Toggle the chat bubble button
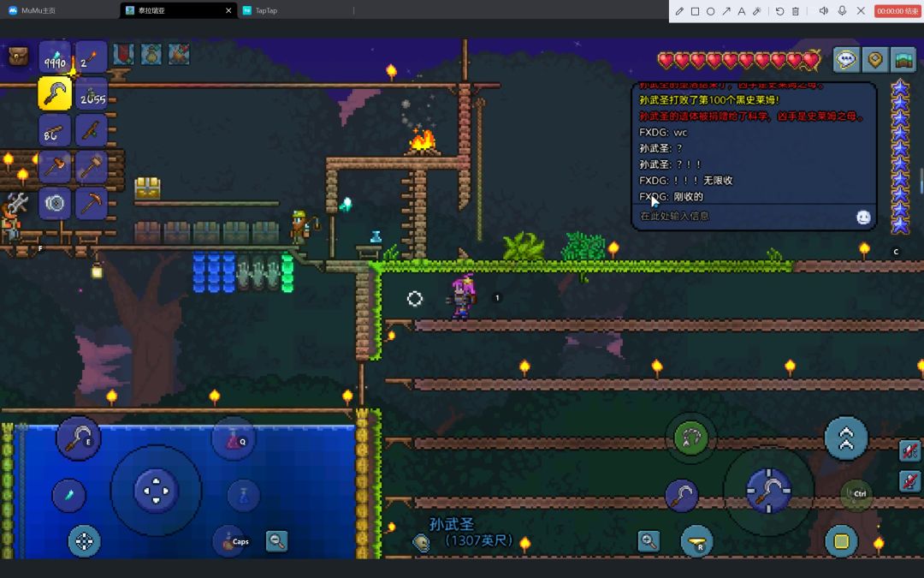The image size is (924, 578). pyautogui.click(x=847, y=60)
